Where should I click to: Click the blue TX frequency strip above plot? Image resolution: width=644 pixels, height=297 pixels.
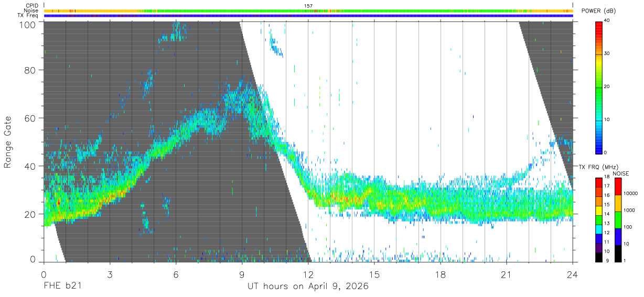click(x=308, y=16)
